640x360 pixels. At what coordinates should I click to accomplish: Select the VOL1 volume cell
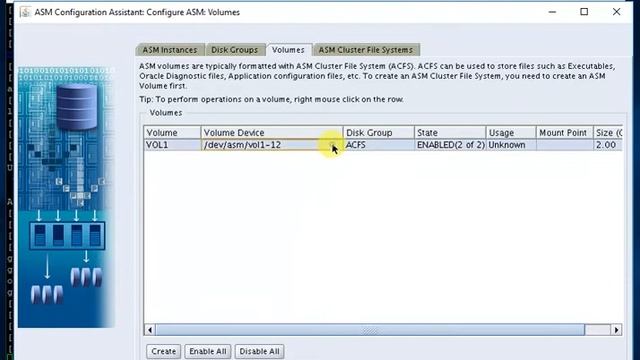point(172,145)
